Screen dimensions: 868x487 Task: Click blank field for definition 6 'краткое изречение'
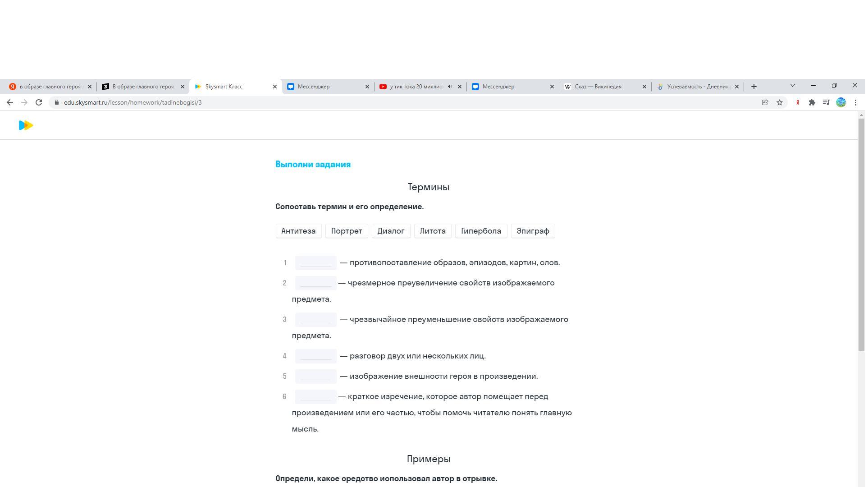315,396
